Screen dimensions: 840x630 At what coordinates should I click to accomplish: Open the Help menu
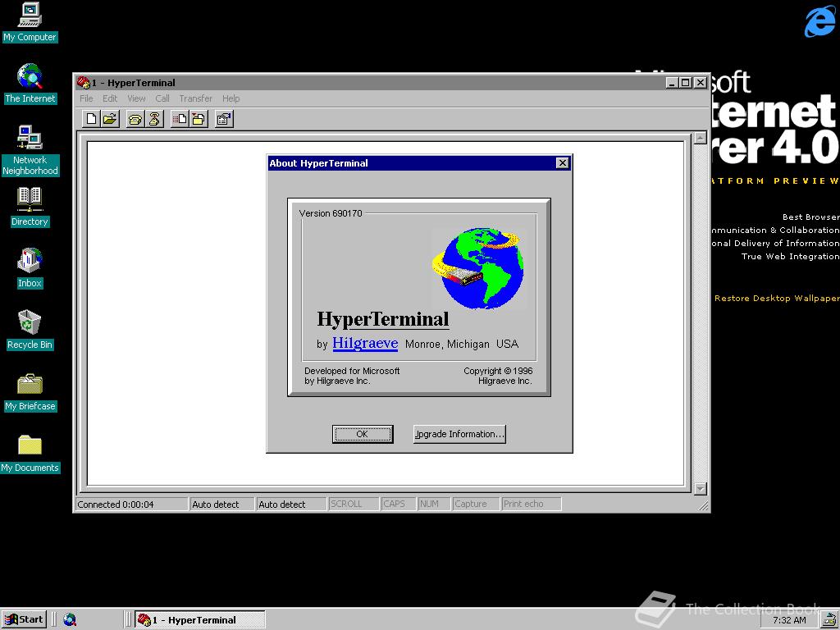231,98
